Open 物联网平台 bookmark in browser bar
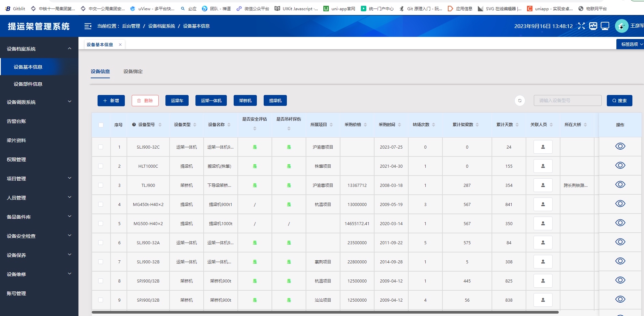 point(592,9)
